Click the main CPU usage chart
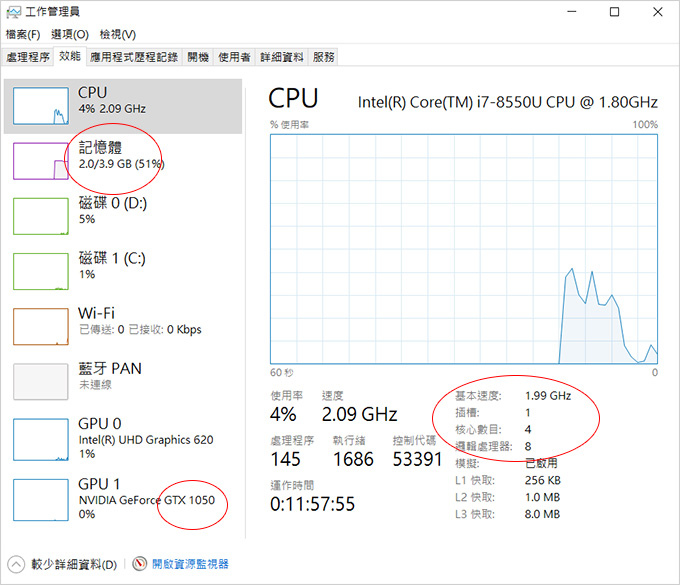 [464, 249]
